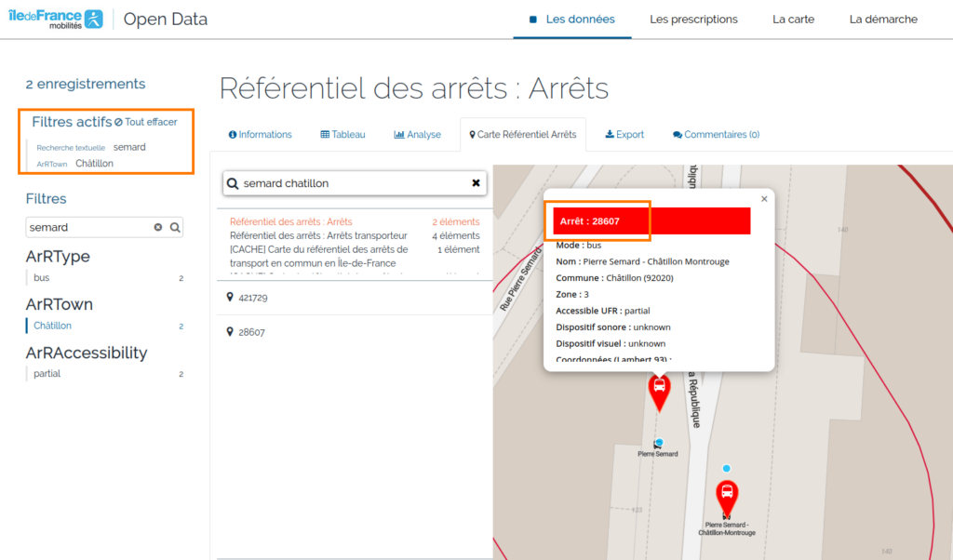Open the Analyse tab

[x=417, y=135]
